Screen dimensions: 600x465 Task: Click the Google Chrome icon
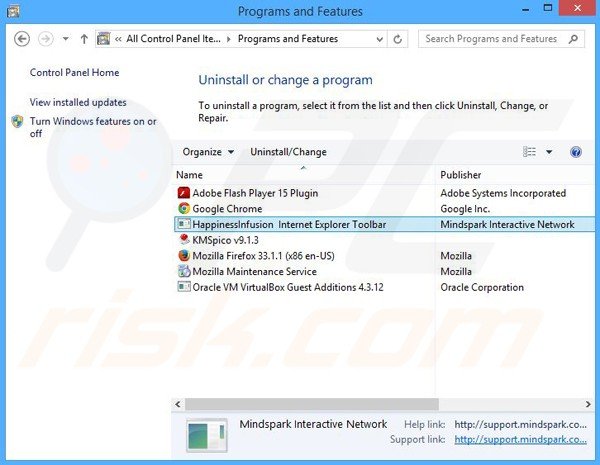click(x=184, y=208)
